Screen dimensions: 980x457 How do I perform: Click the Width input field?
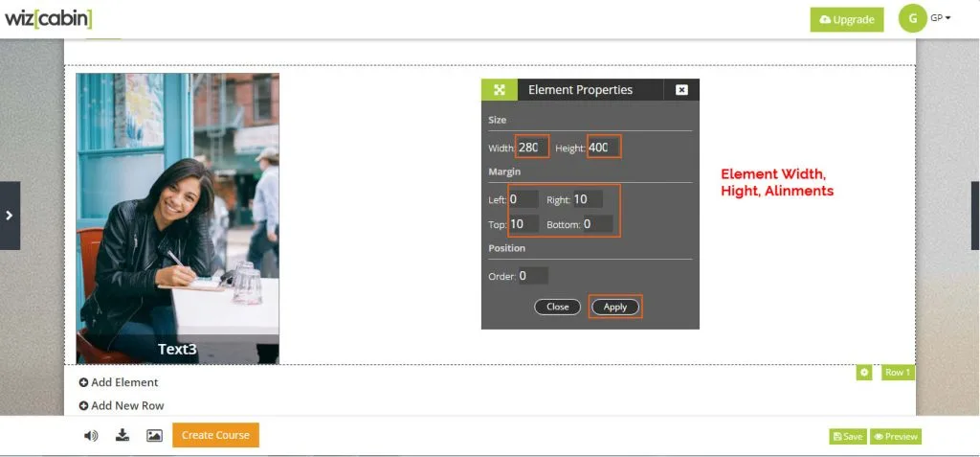pos(532,148)
